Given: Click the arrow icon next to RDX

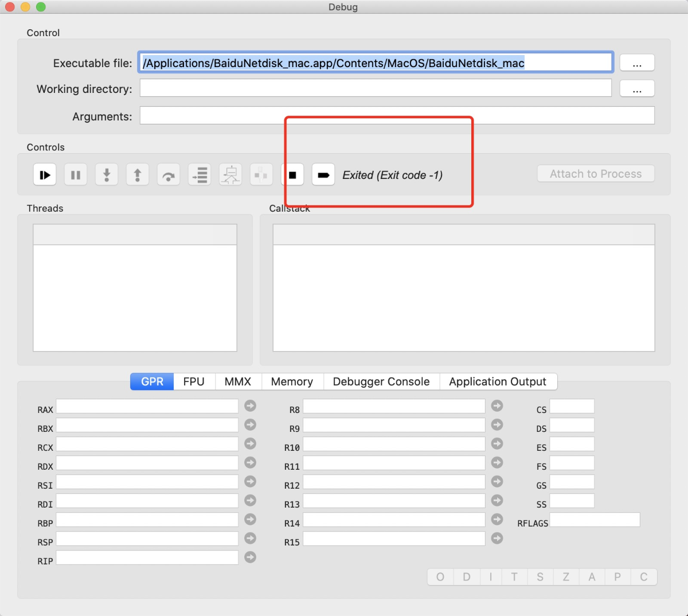Looking at the screenshot, I should (251, 463).
